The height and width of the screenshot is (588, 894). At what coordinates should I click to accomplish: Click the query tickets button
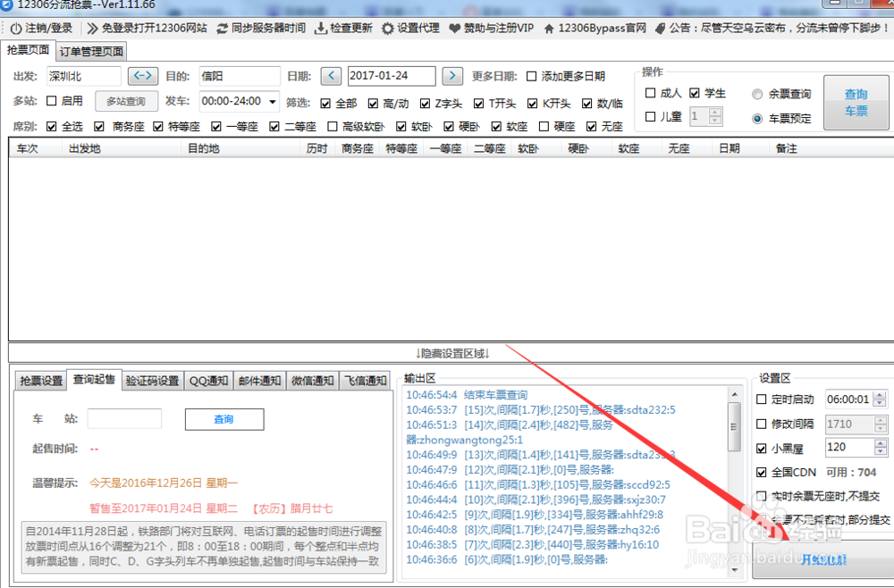856,103
